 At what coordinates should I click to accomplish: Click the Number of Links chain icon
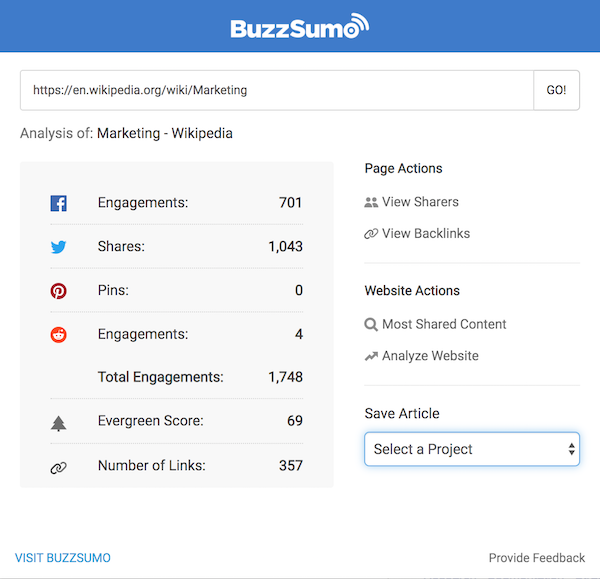58,466
